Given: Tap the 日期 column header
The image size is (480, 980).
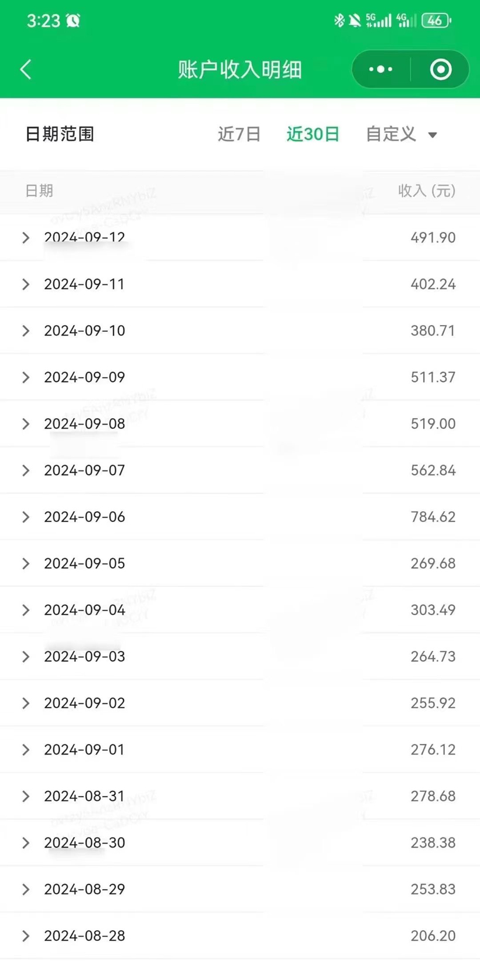Looking at the screenshot, I should (39, 191).
